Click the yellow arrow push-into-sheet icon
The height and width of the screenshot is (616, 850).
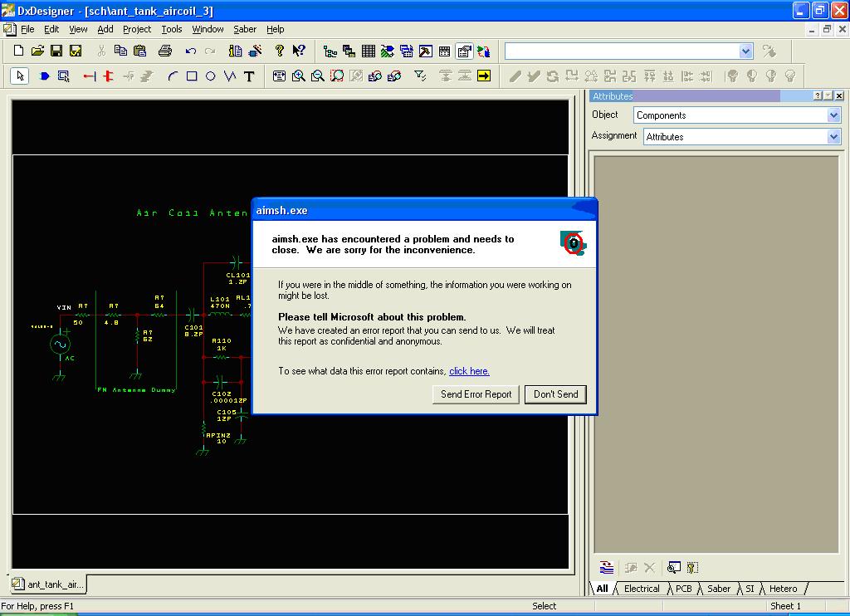click(x=484, y=76)
